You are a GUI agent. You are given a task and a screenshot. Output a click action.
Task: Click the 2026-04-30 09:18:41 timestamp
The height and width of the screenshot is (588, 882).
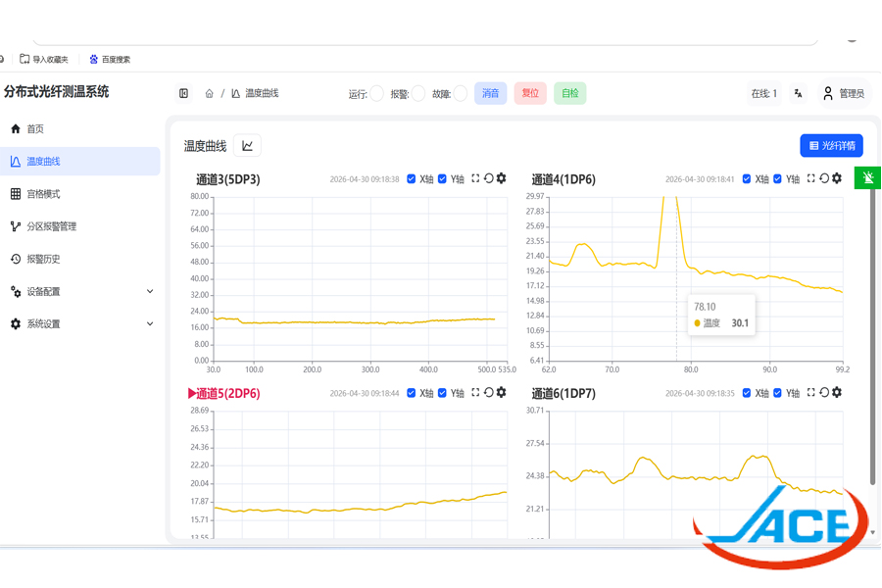[700, 179]
